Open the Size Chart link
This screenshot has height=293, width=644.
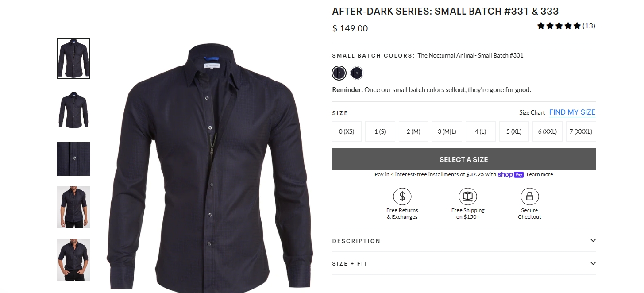532,113
